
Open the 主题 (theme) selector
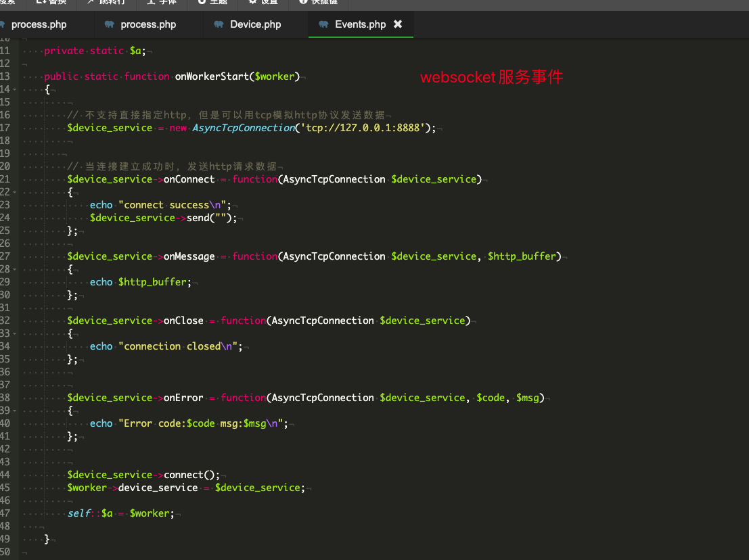[x=212, y=3]
